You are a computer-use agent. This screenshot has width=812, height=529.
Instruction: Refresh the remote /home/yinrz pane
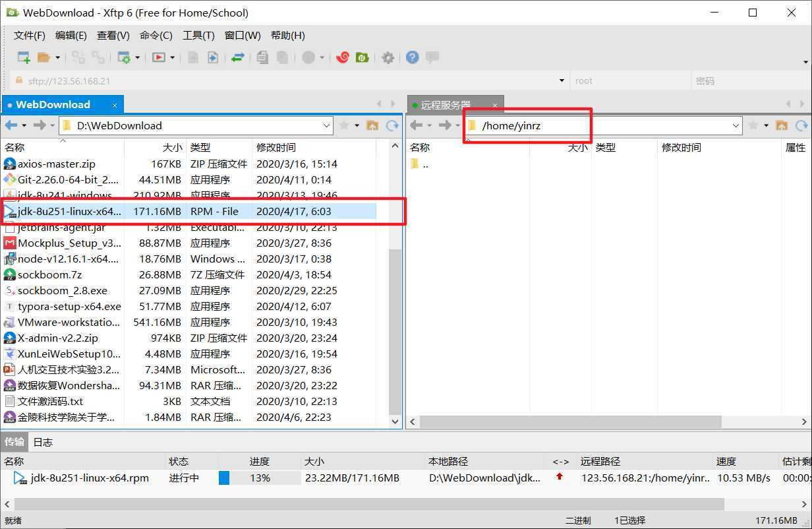pyautogui.click(x=801, y=125)
